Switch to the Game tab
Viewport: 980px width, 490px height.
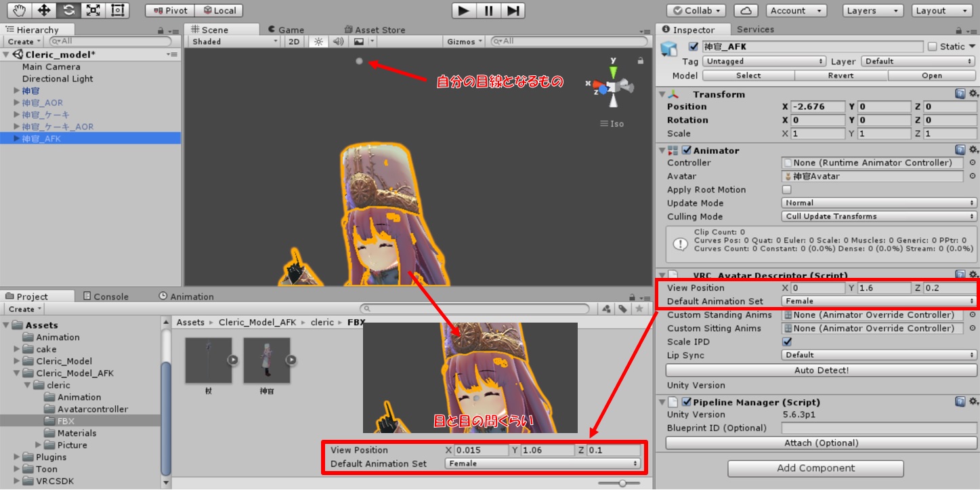click(x=286, y=30)
